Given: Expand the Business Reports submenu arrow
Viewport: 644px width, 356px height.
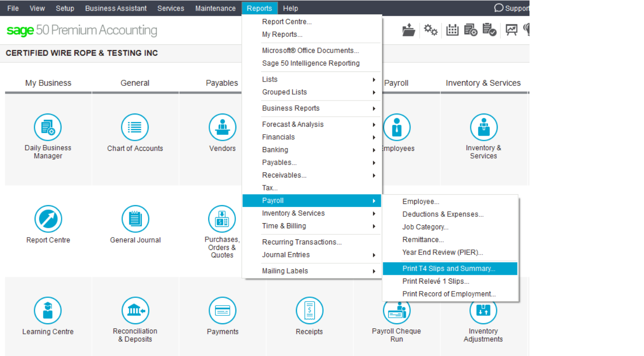Looking at the screenshot, I should tap(374, 108).
